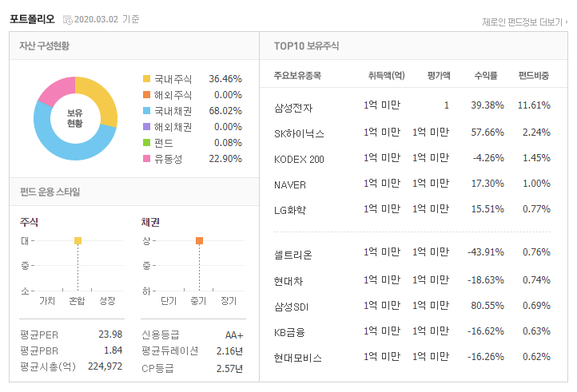The width and height of the screenshot is (577, 392).
Task: Click the 국내주식 yellow legend swatch
Action: point(146,79)
